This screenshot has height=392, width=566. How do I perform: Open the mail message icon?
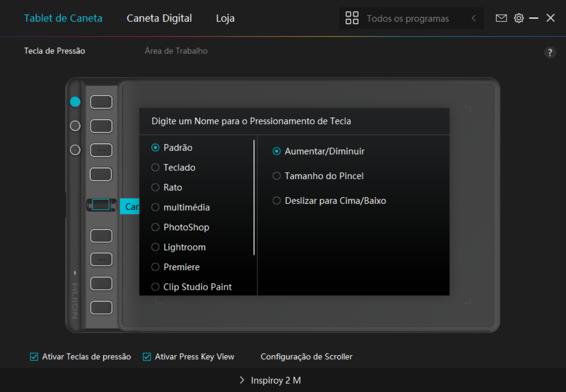[501, 18]
